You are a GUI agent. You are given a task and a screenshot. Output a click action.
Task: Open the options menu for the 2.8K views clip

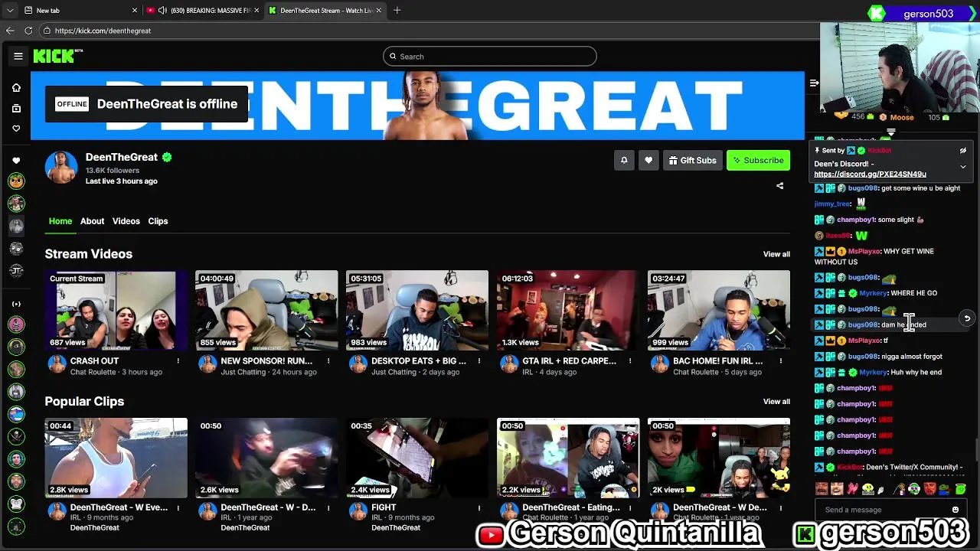point(178,507)
